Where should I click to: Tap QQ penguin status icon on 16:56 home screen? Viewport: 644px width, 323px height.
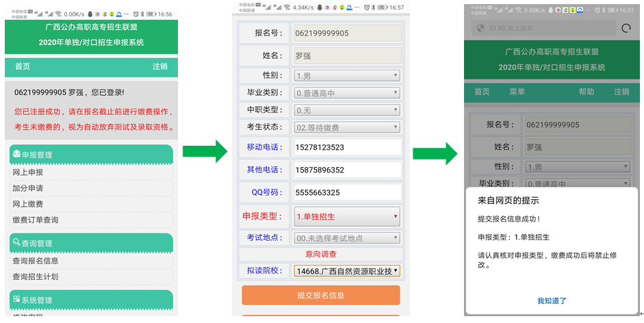coord(90,14)
